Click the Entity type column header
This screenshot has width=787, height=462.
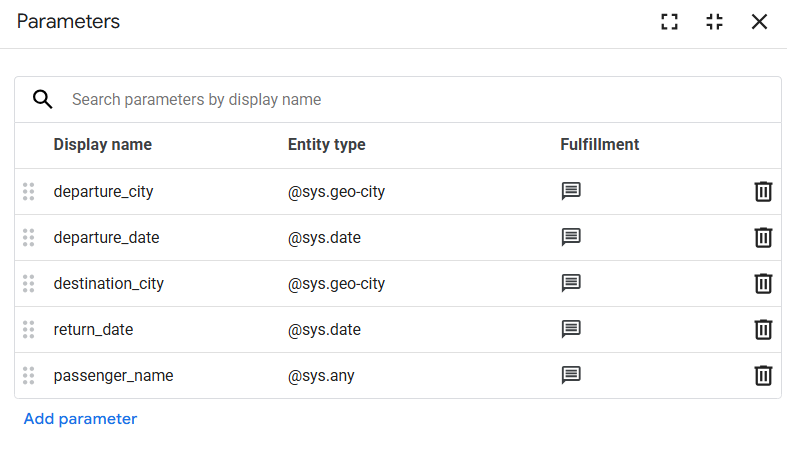[327, 145]
